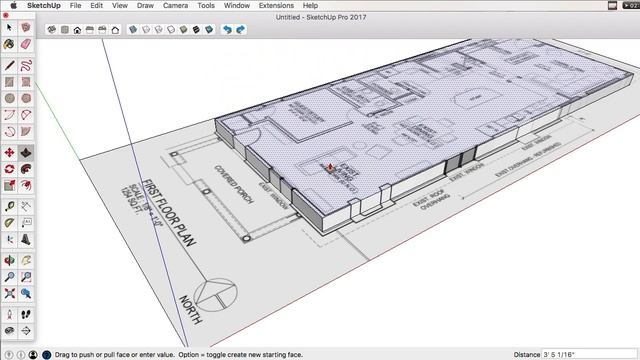
Task: Select the Zoom Window tool
Action: click(26, 277)
